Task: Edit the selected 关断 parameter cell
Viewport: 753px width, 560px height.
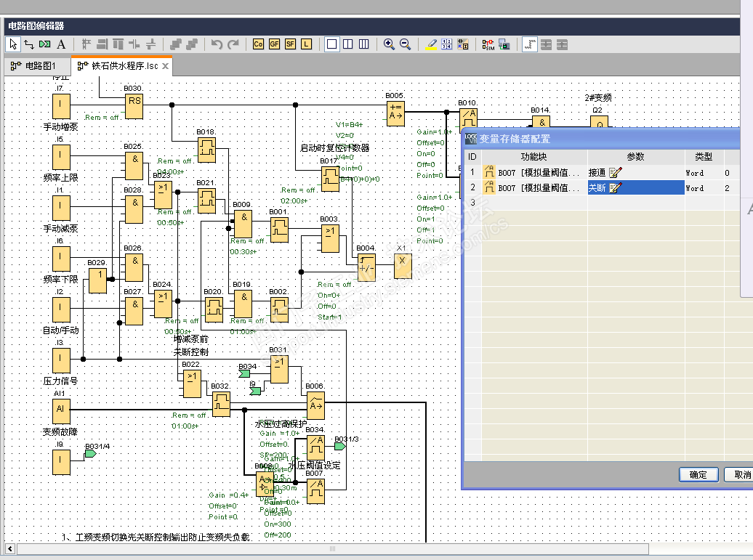Action: (616, 188)
